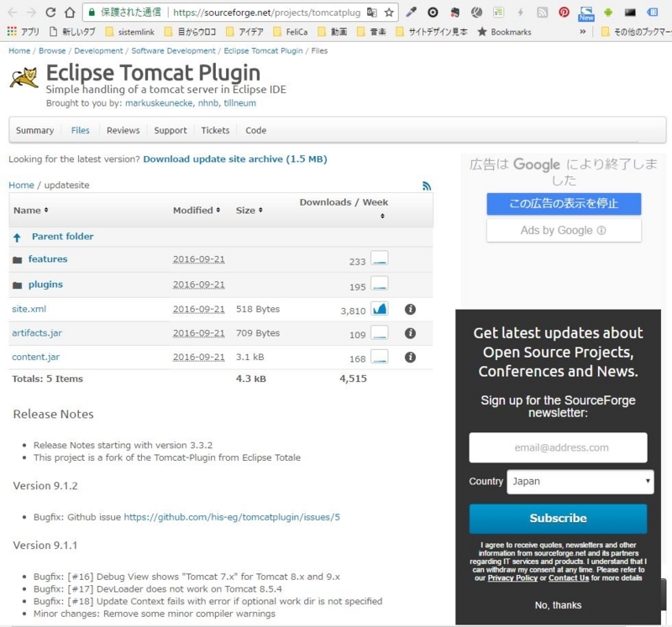Click the Parent folder up-arrow icon
Viewport: 672px width, 627px height.
[x=17, y=238]
